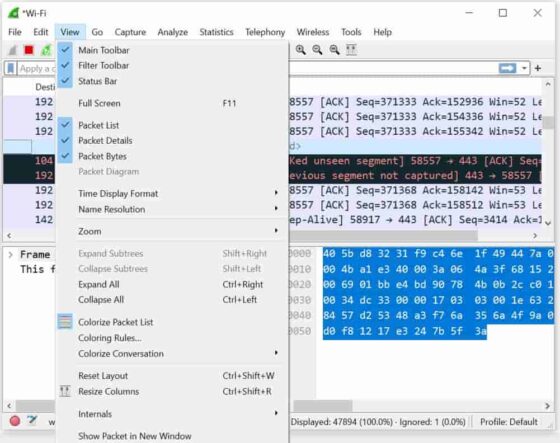Click the Resize Columns toolbar icon
560x443 pixels.
351,50
